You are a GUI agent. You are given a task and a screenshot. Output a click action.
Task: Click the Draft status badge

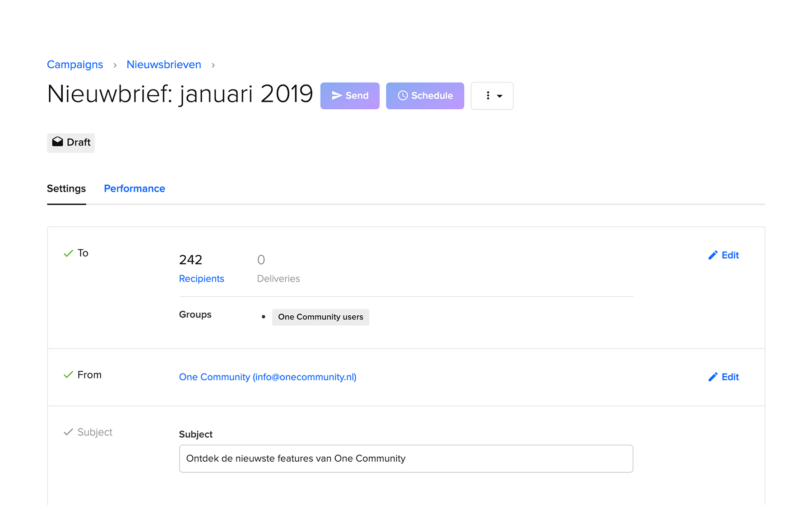click(x=71, y=143)
